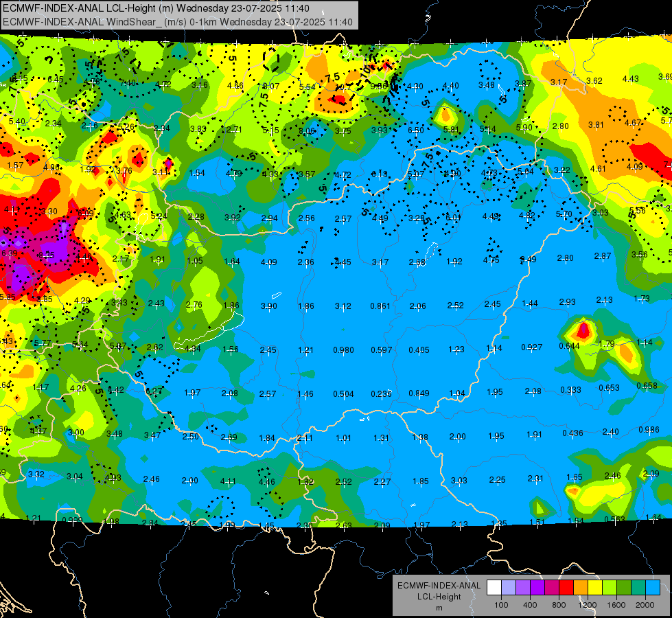The image size is (672, 618).
Task: Click the wind shear value 0.986
Action: [649, 430]
